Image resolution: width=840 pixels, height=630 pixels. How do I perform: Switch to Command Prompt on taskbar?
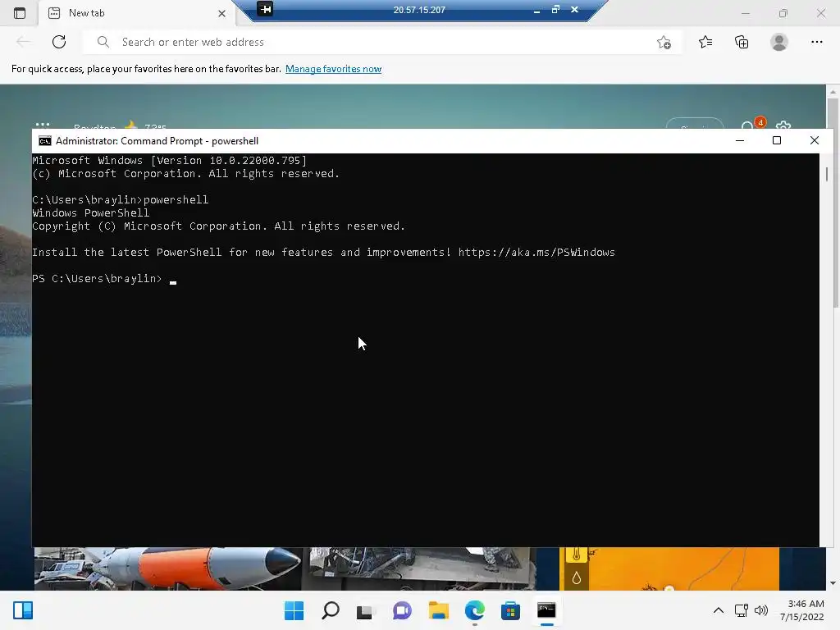(x=546, y=610)
